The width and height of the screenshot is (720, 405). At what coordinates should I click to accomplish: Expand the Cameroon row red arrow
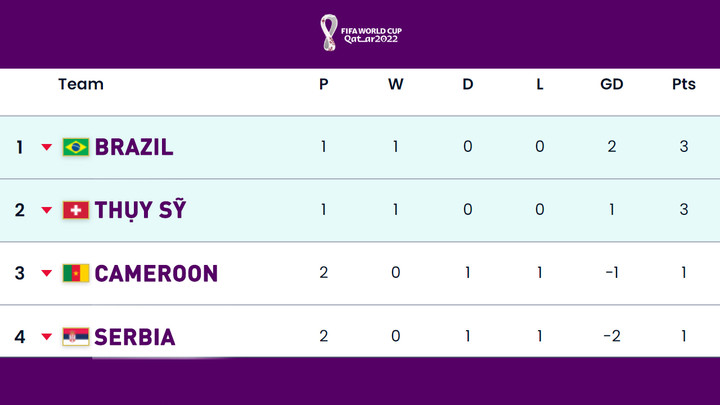click(x=46, y=274)
